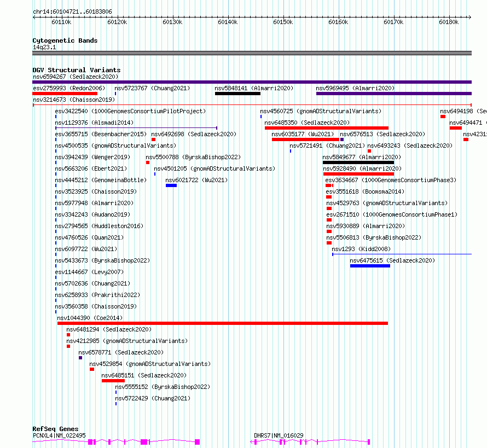Click the nsv1129376 (Alsmadi2014) variant line
Image resolution: width=487 pixels, height=448 pixels.
point(136,128)
